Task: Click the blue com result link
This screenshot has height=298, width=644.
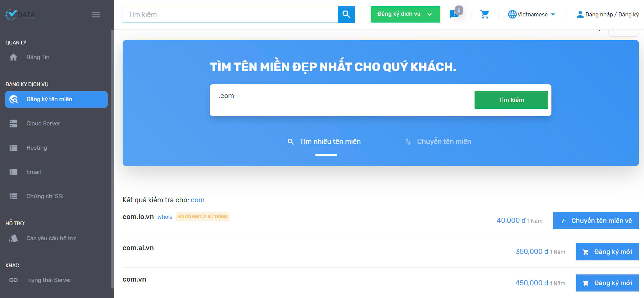Action: pos(197,200)
